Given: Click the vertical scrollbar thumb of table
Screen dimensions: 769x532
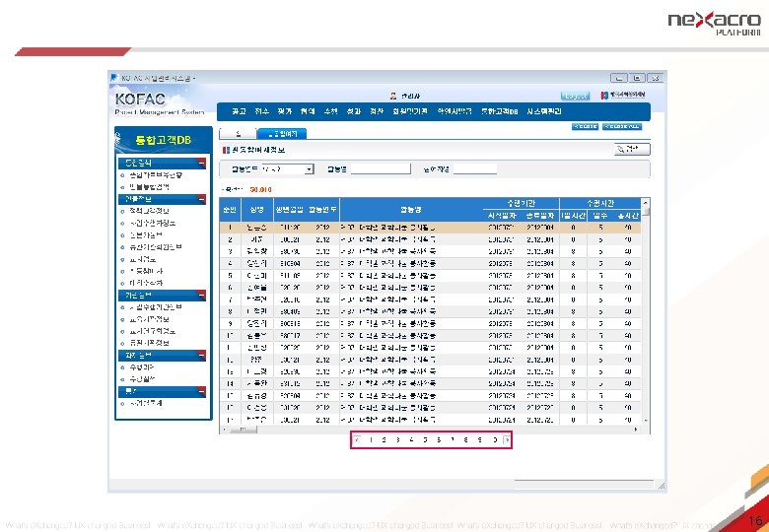Looking at the screenshot, I should [x=646, y=211].
